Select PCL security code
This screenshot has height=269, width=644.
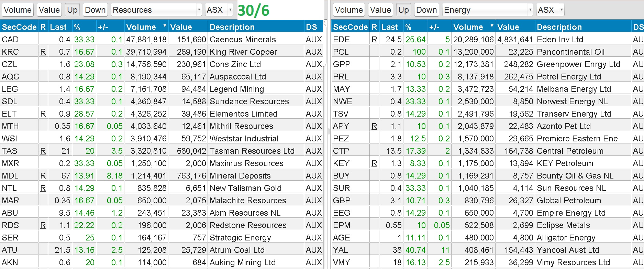click(341, 52)
